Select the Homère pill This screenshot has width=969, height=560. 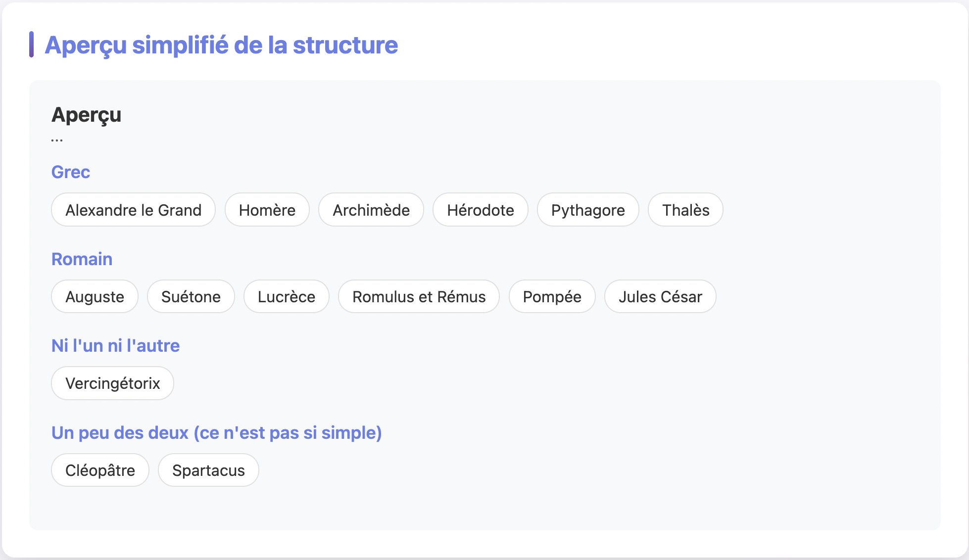pyautogui.click(x=267, y=210)
